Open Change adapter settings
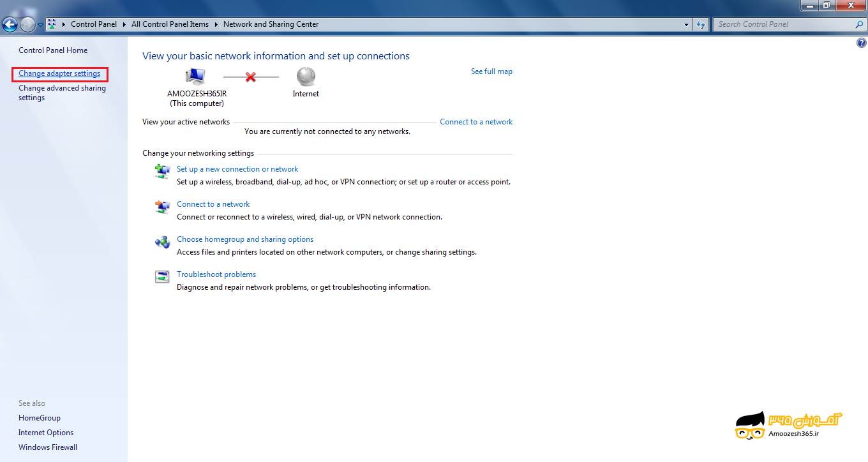The width and height of the screenshot is (868, 462). 59,74
